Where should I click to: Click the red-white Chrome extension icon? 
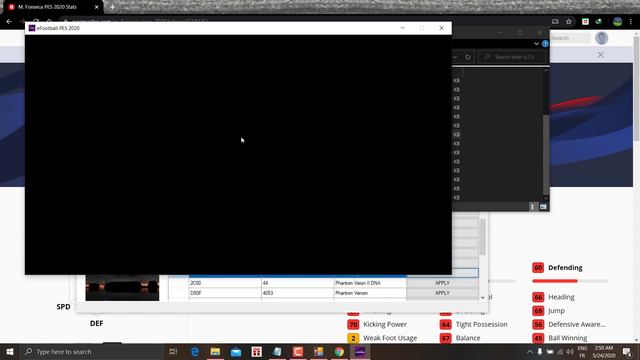585,21
